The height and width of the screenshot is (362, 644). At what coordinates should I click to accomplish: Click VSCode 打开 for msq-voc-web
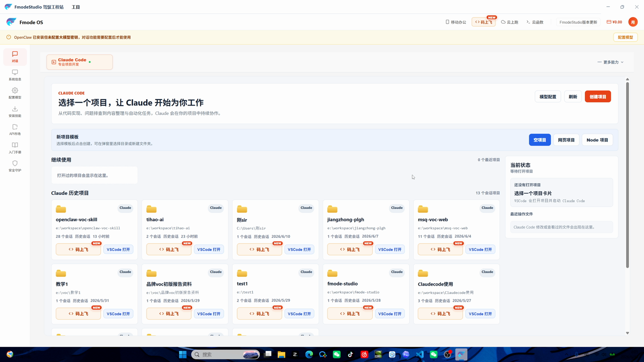480,249
